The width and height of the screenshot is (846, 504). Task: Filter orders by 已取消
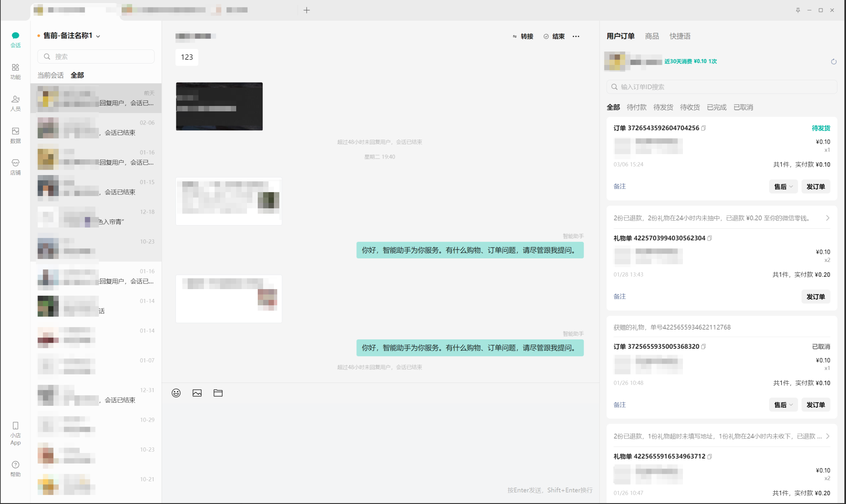743,107
